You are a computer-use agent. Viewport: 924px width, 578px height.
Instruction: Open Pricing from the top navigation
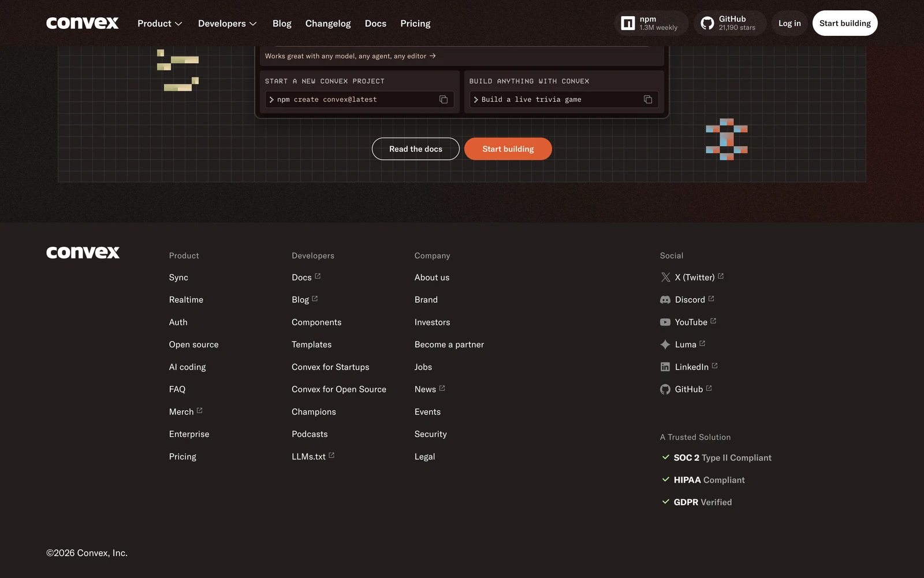click(x=415, y=24)
